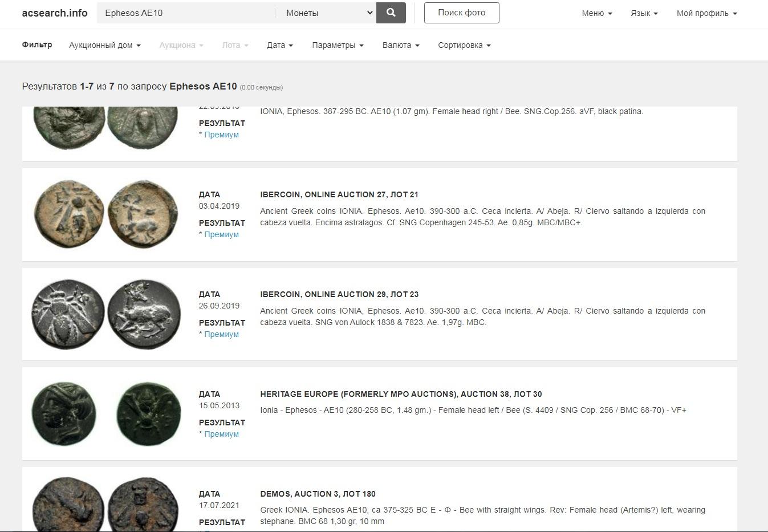The width and height of the screenshot is (768, 532).
Task: Click Премиум link for the 1.07 gm black patina lot
Action: (221, 135)
